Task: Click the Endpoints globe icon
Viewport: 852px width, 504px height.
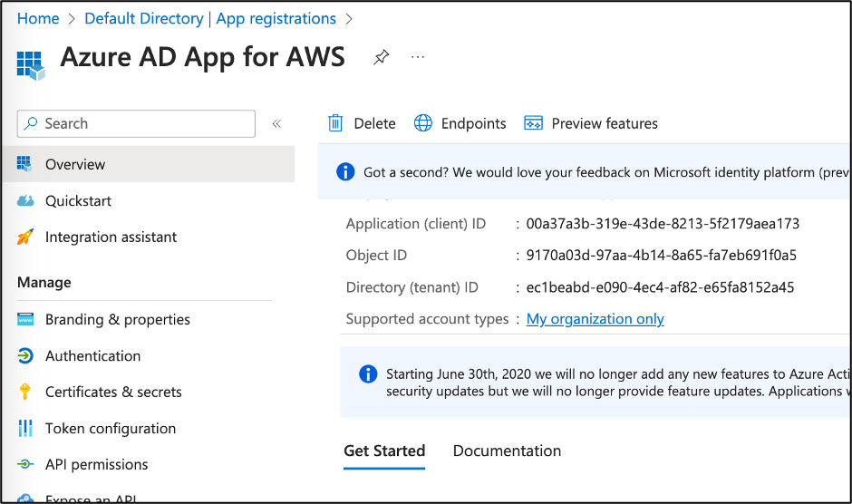Action: tap(423, 123)
